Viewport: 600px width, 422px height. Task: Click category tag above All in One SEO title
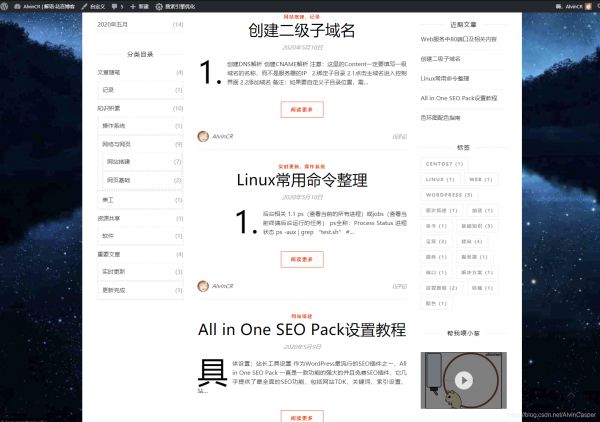(302, 316)
